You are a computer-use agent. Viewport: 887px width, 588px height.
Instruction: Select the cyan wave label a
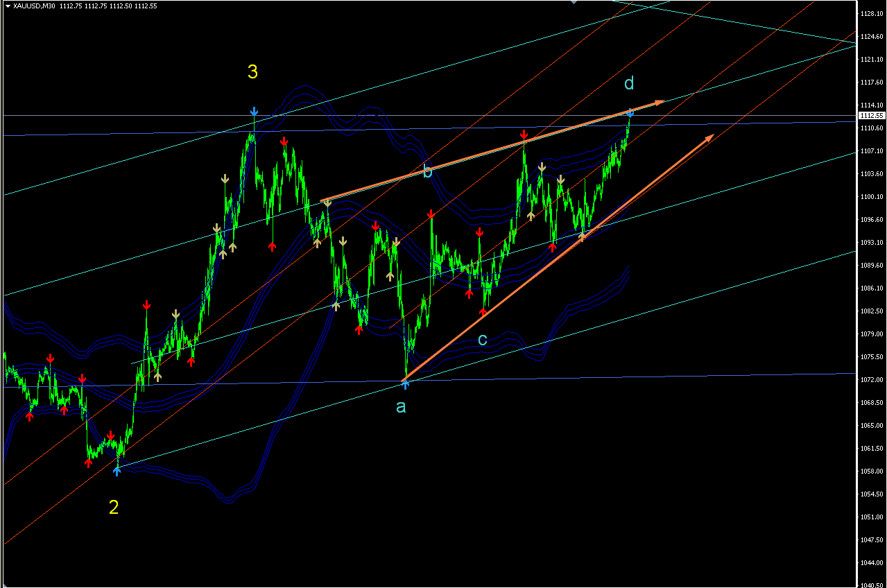(x=401, y=407)
